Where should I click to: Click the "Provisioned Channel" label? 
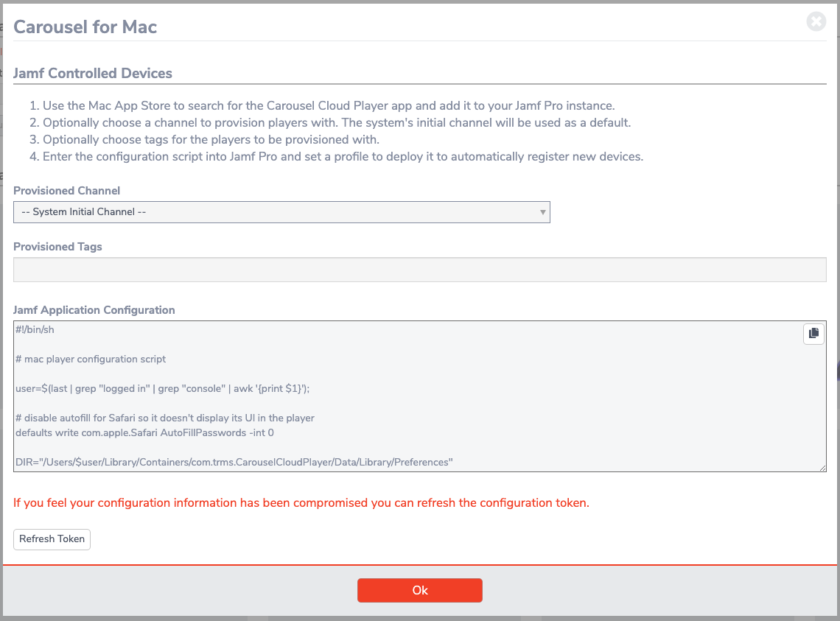(x=66, y=191)
